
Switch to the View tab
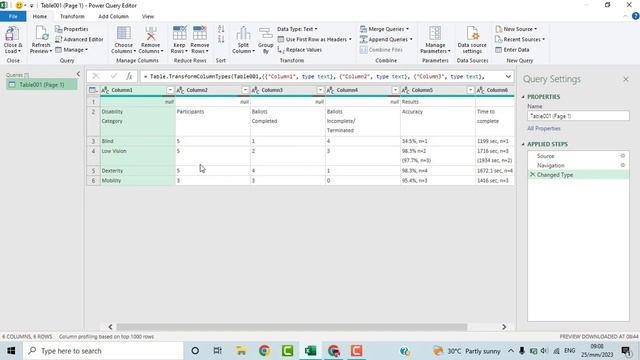[148, 16]
